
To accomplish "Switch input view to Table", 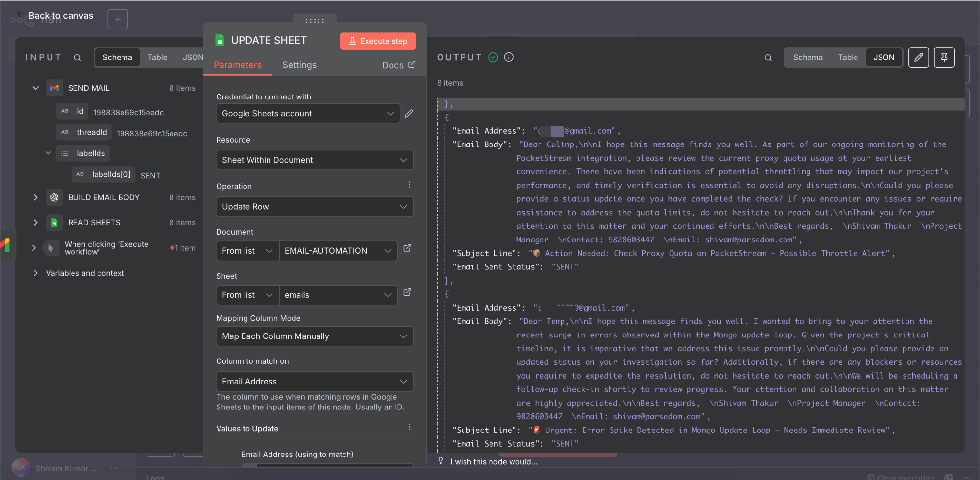I will tap(157, 57).
